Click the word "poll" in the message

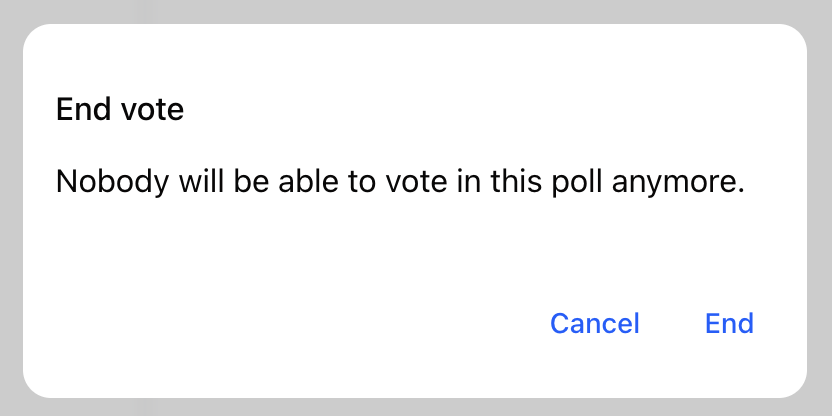pyautogui.click(x=575, y=184)
